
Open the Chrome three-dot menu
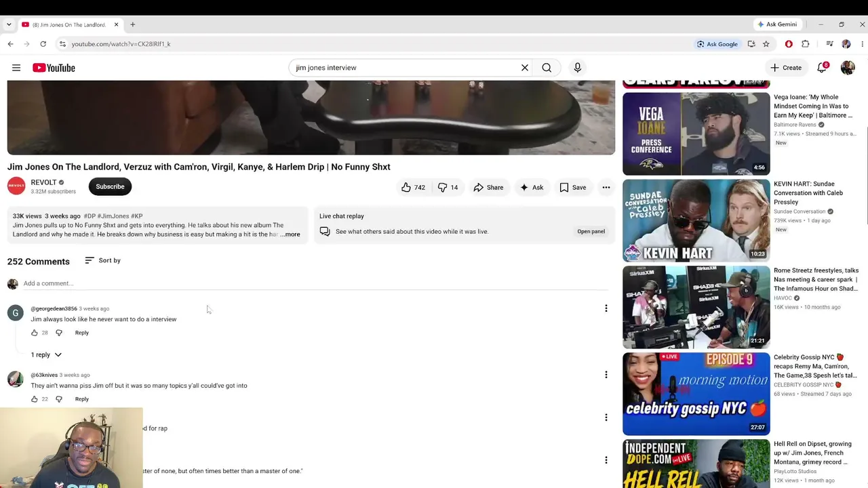862,44
